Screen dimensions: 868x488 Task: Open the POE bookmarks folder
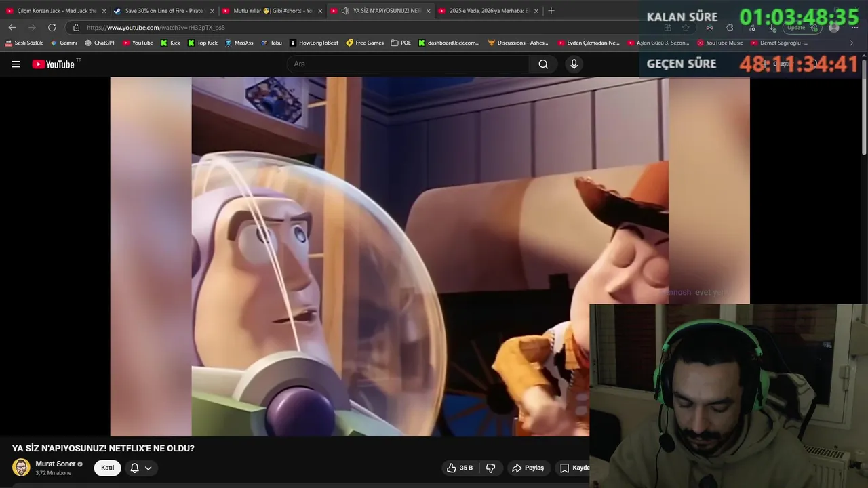(401, 43)
